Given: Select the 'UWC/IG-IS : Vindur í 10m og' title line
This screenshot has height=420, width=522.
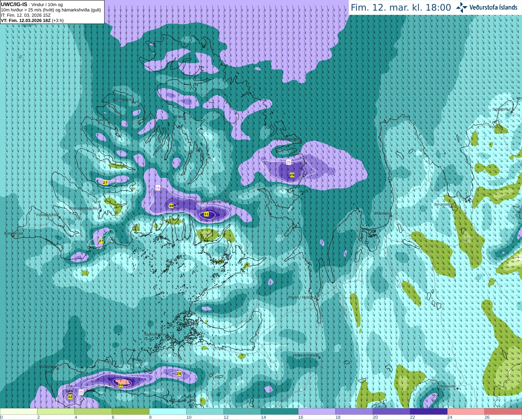Looking at the screenshot, I should click(x=32, y=4).
